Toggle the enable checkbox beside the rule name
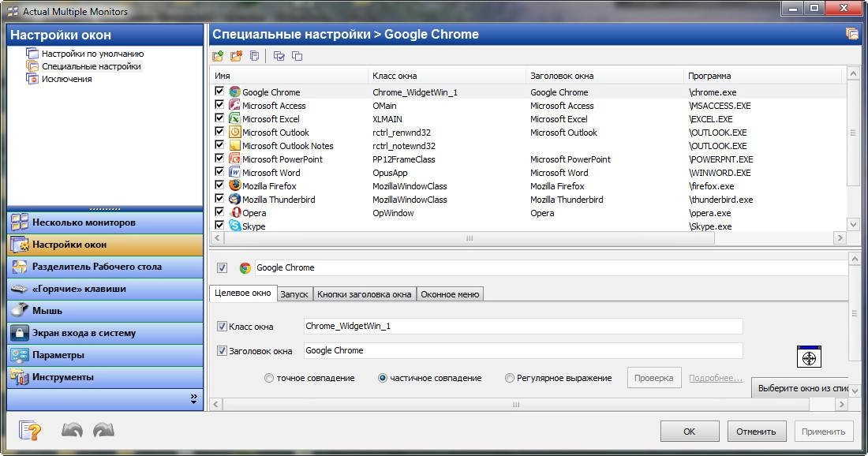The image size is (868, 456). click(222, 268)
